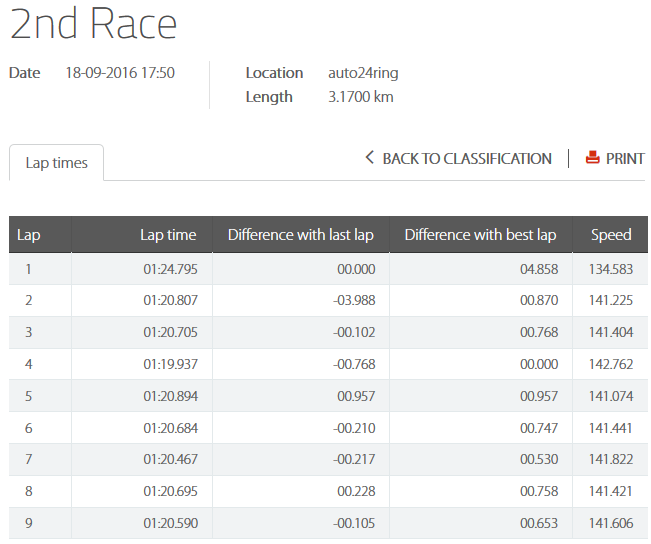Viewport: 651px width, 544px height.
Task: Click Difference with last lap header
Action: 300,235
